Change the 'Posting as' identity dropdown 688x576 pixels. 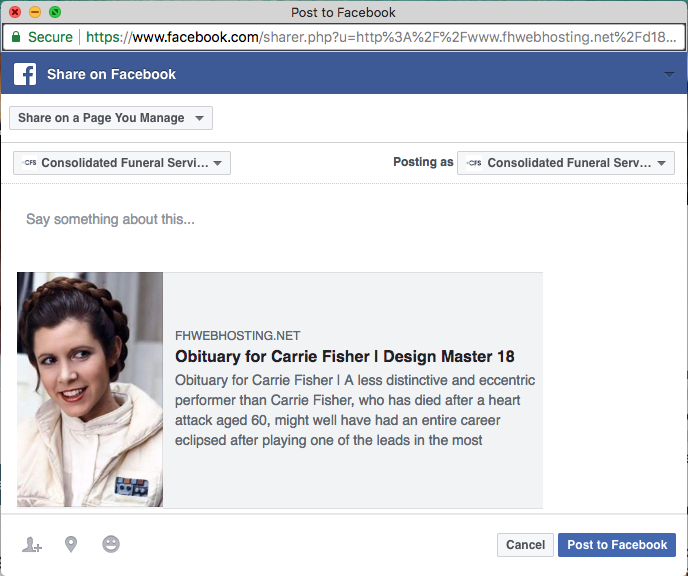[565, 163]
